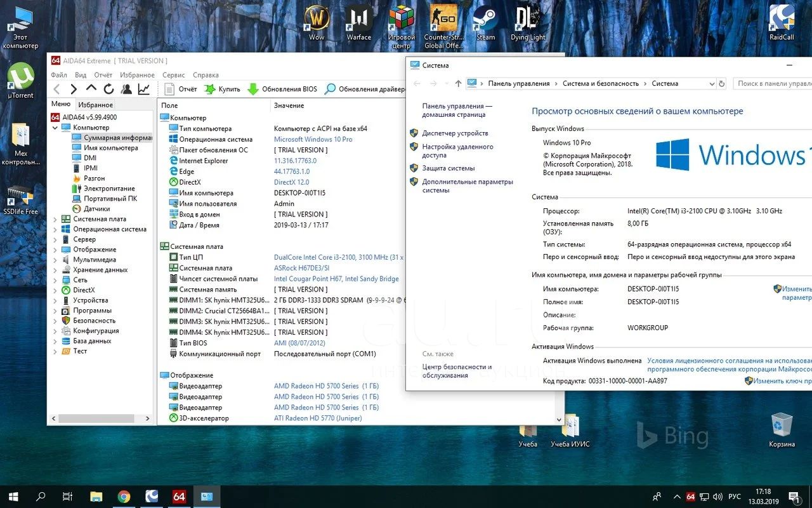Open Дополнительные параметры системы link

coord(468,185)
